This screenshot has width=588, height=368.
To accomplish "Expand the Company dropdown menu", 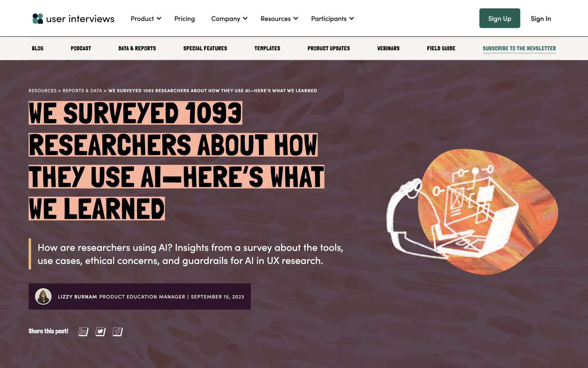I will click(229, 19).
